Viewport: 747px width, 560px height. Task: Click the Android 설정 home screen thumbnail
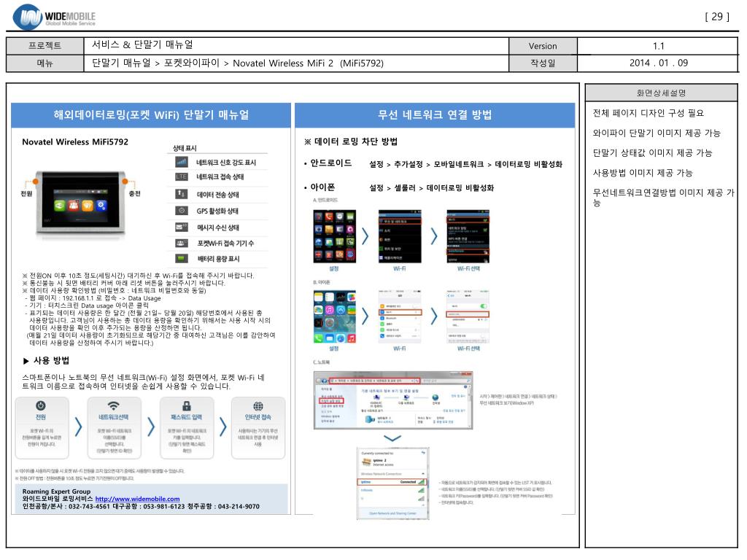[334, 236]
